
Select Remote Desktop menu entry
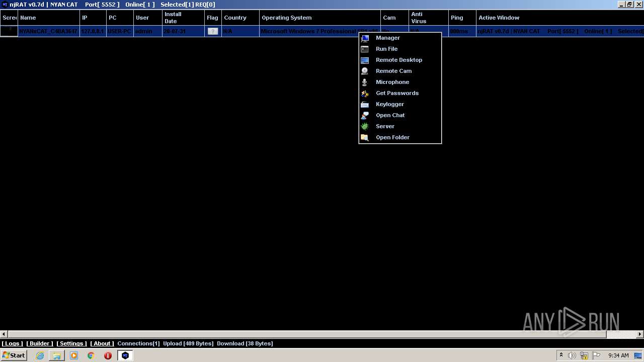(400, 60)
